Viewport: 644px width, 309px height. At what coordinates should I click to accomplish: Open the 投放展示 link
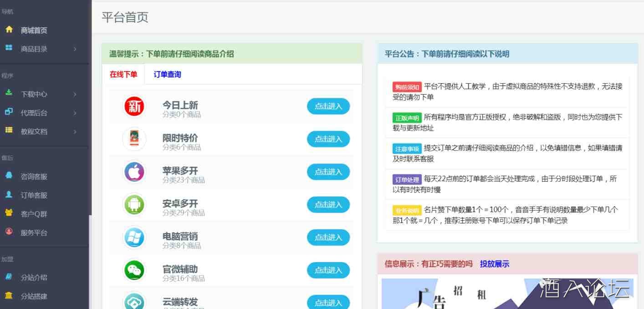point(494,264)
